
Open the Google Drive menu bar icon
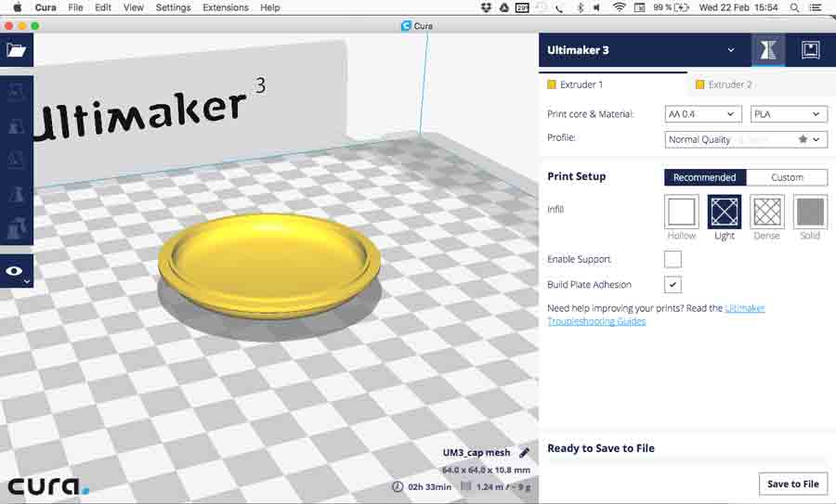click(503, 7)
